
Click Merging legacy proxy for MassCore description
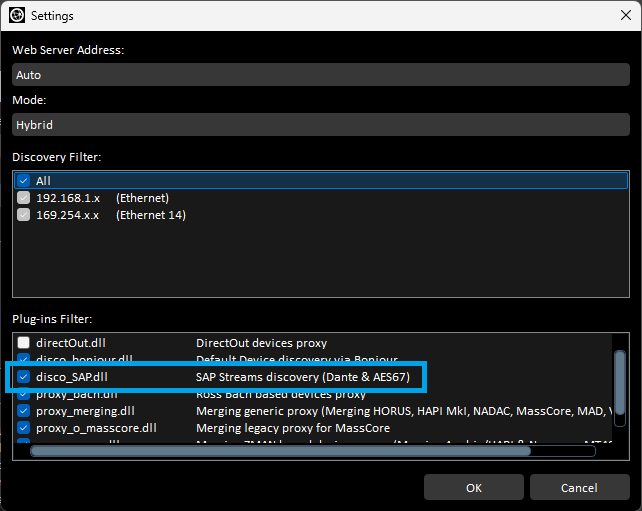pyautogui.click(x=293, y=428)
